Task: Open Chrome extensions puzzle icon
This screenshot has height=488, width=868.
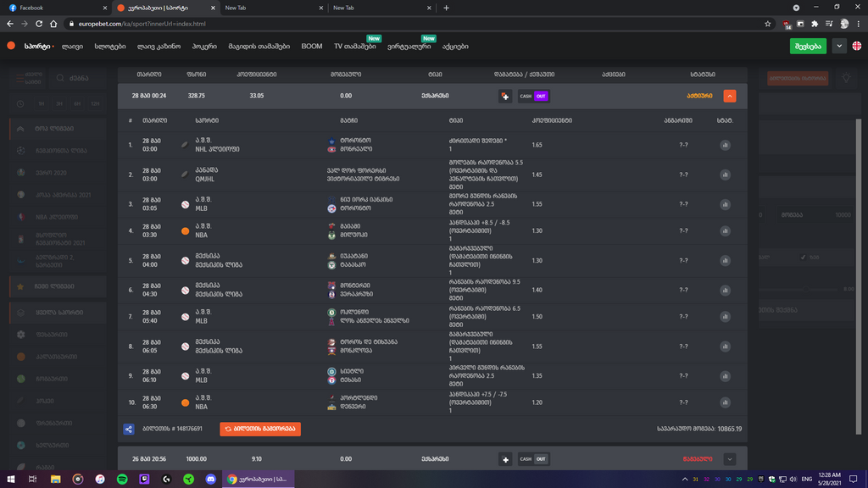Action: (x=815, y=24)
